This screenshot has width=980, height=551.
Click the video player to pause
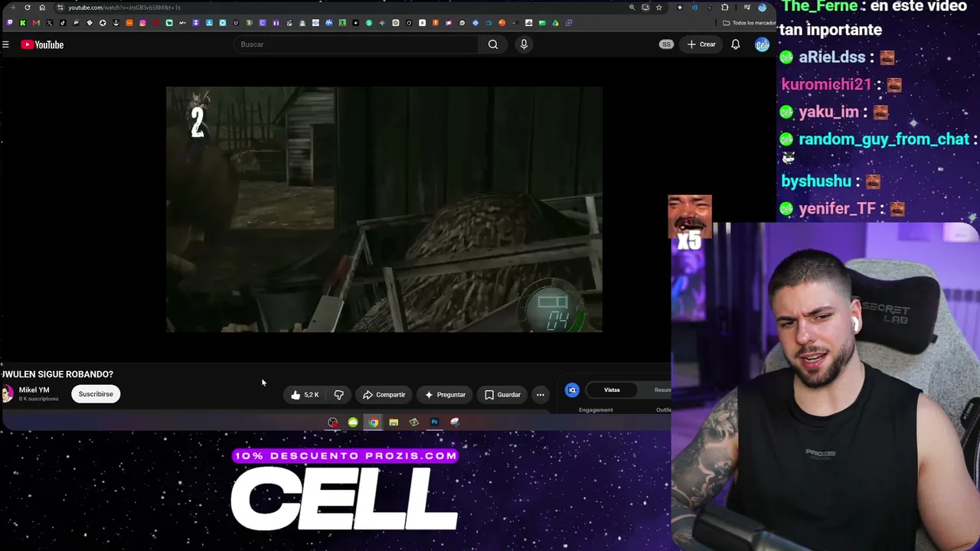coord(384,209)
